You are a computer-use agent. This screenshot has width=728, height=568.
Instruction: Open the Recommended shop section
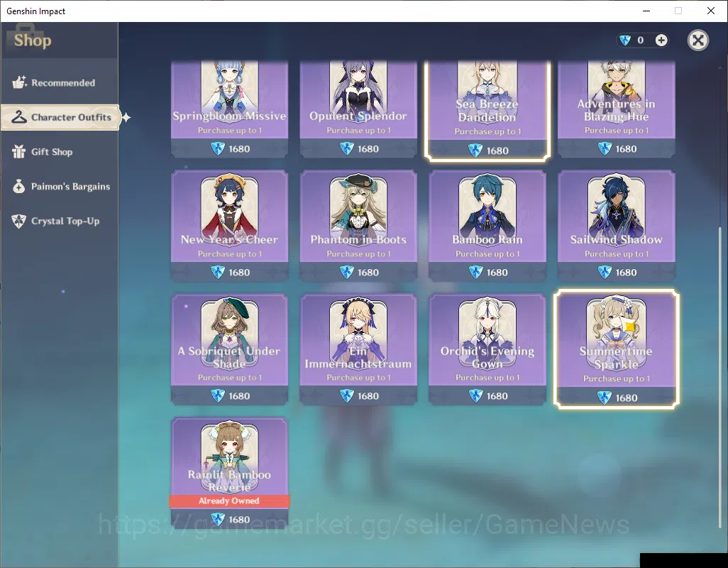[60, 82]
